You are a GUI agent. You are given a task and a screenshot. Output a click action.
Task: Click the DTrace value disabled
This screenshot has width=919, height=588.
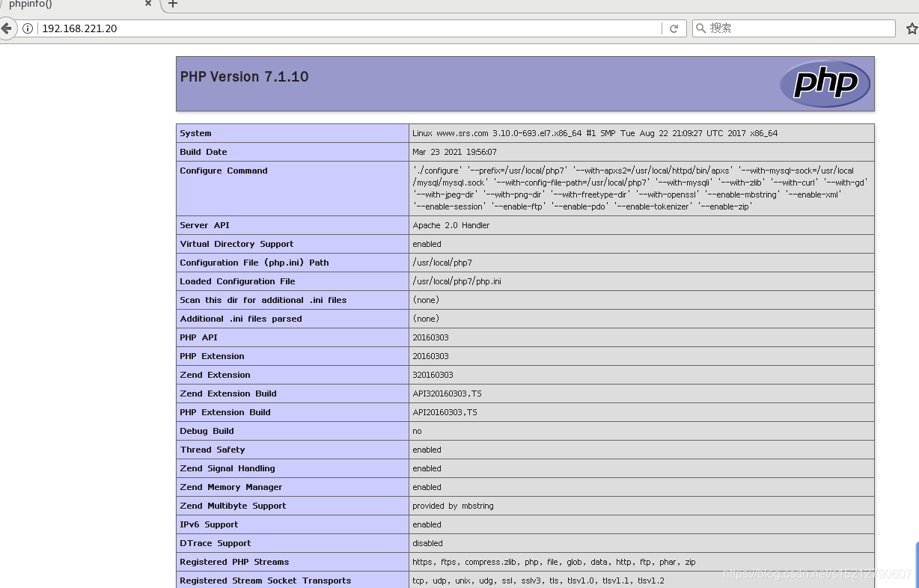click(427, 543)
